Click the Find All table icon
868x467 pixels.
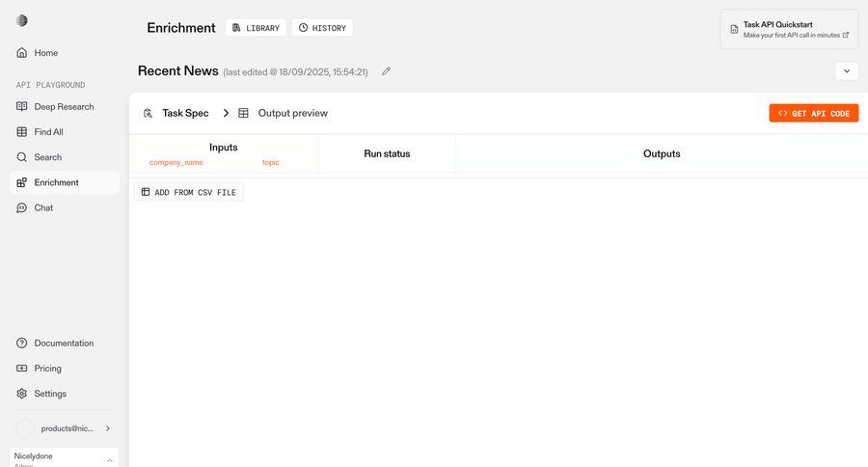tap(22, 132)
